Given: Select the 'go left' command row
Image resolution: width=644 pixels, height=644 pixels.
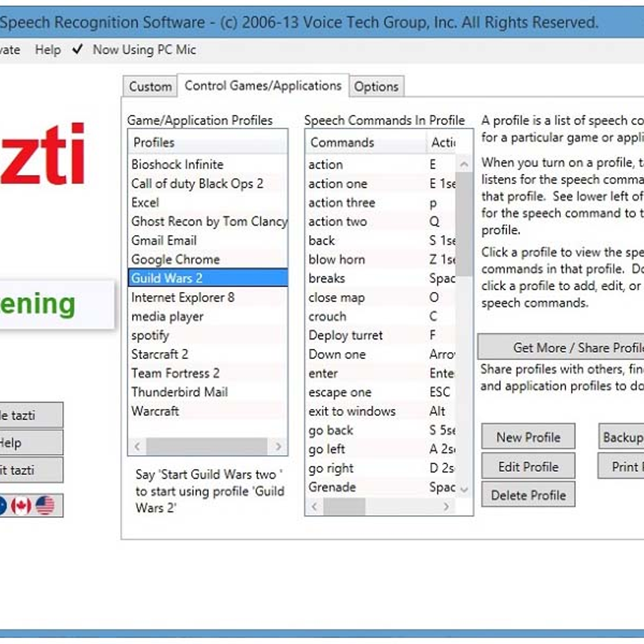Looking at the screenshot, I should pyautogui.click(x=380, y=449).
